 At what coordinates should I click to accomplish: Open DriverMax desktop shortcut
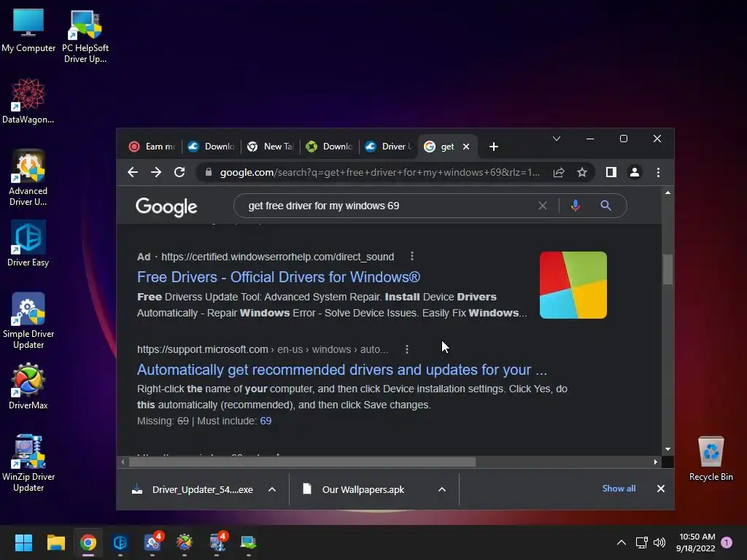click(28, 386)
